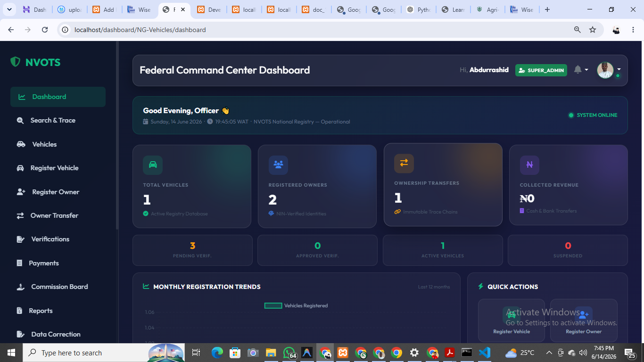The width and height of the screenshot is (644, 362).
Task: Click the Commission Board sidebar icon
Action: tap(20, 287)
